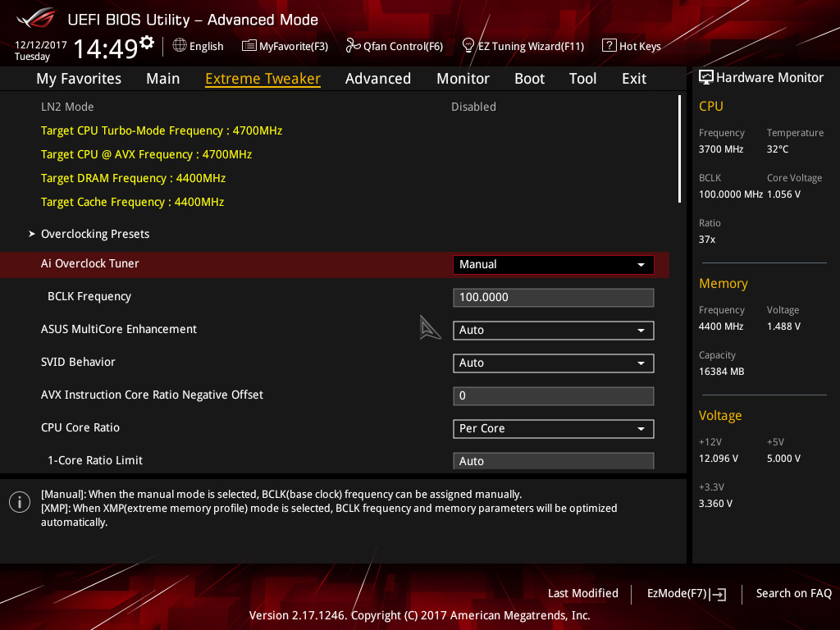Go to Boot tab
The height and width of the screenshot is (630, 840).
pyautogui.click(x=529, y=79)
